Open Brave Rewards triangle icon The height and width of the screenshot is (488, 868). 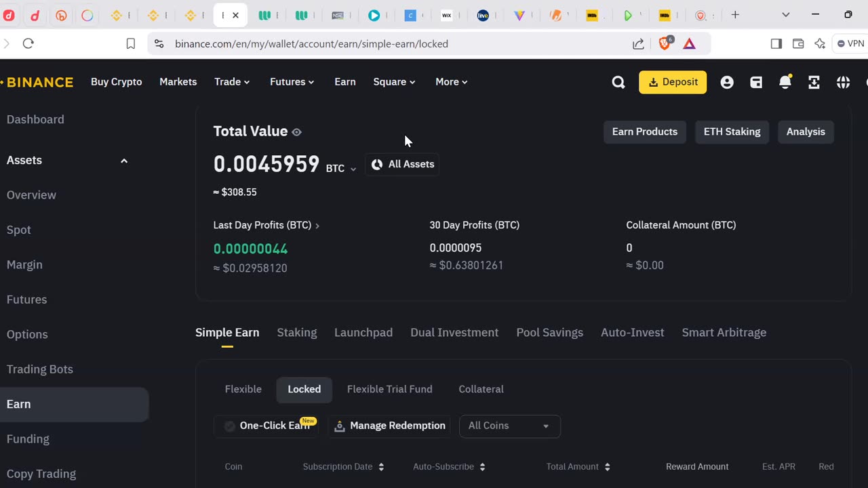(x=690, y=43)
